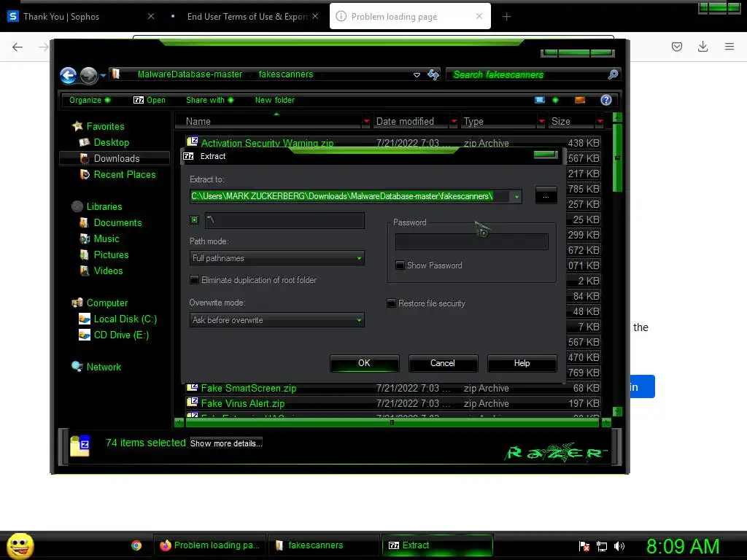Click the Action Center flag tray icon
Image resolution: width=747 pixels, height=560 pixels.
pos(584,546)
